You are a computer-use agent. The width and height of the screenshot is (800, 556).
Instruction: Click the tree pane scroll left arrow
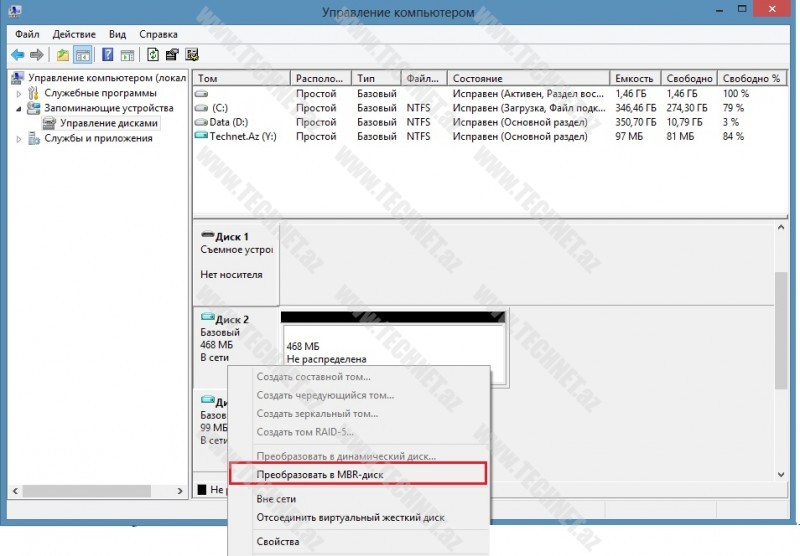[15, 491]
